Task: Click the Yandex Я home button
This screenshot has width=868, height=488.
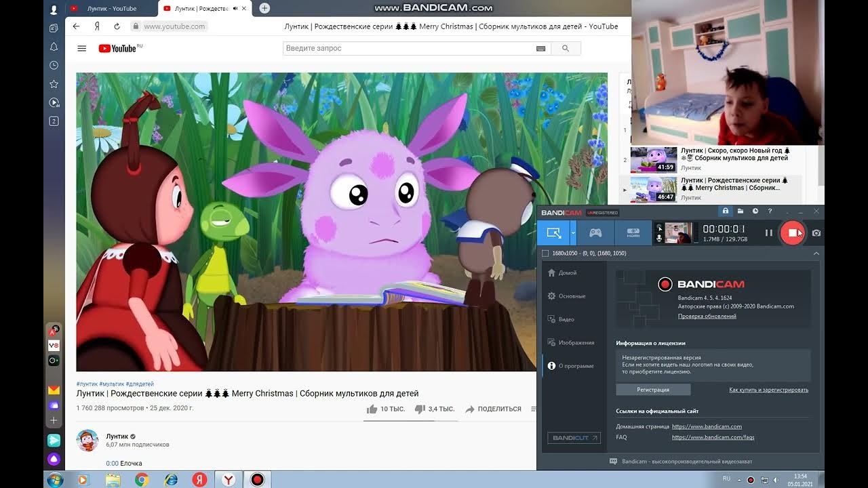Action: click(x=97, y=26)
